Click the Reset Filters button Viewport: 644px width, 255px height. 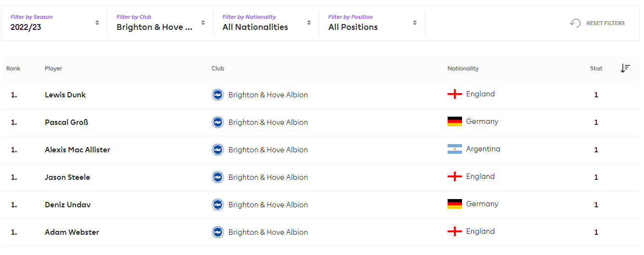pos(597,23)
